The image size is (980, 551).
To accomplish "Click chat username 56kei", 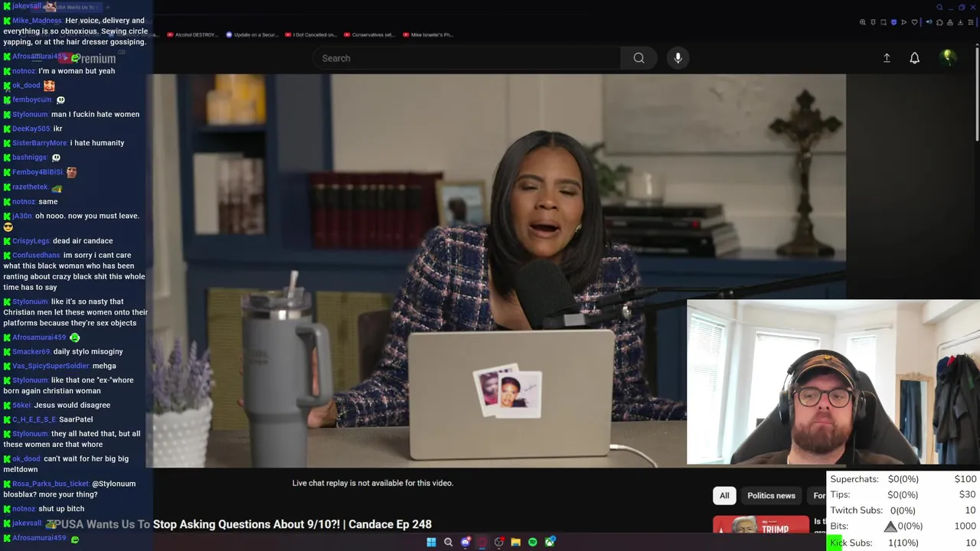I will pos(21,405).
